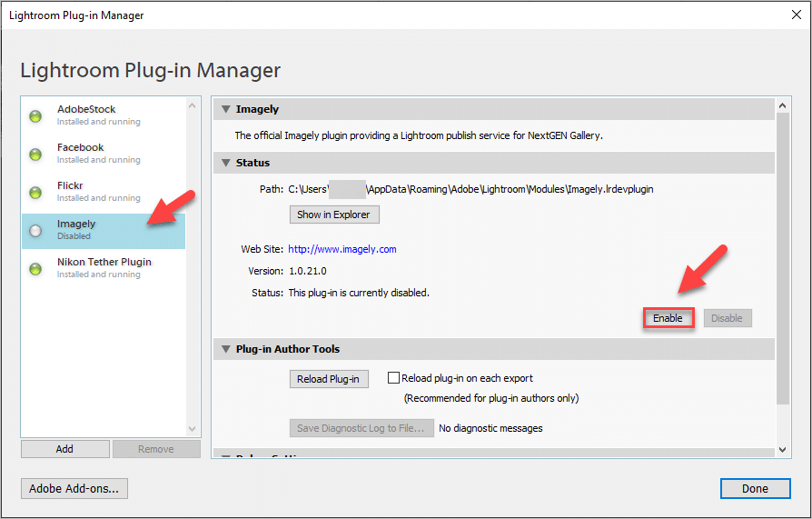Select the Imagely plug-in entry

pyautogui.click(x=104, y=230)
